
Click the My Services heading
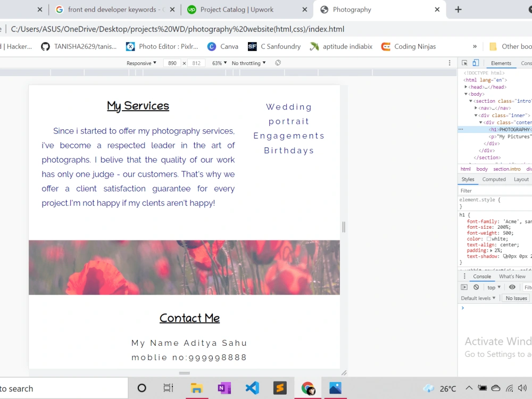pos(138,106)
